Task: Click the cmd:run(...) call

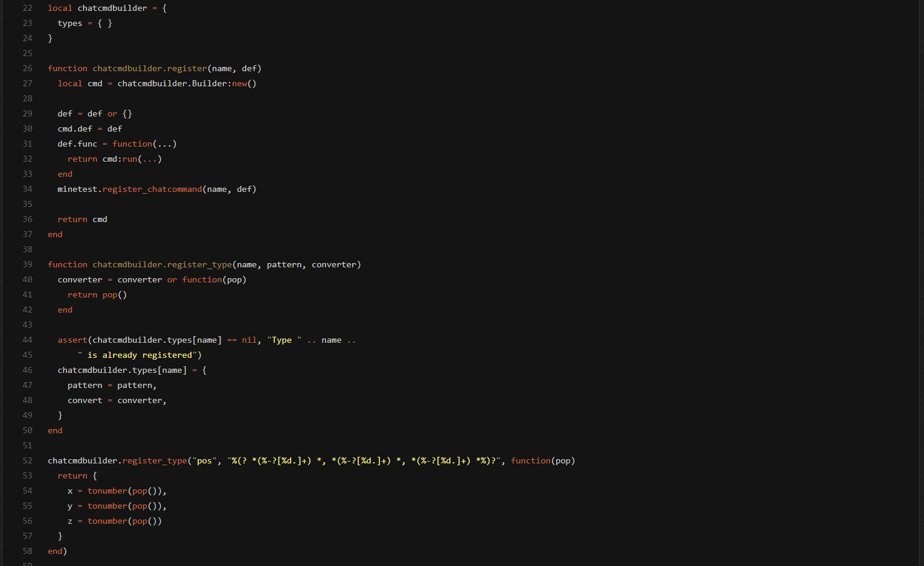Action: click(132, 159)
